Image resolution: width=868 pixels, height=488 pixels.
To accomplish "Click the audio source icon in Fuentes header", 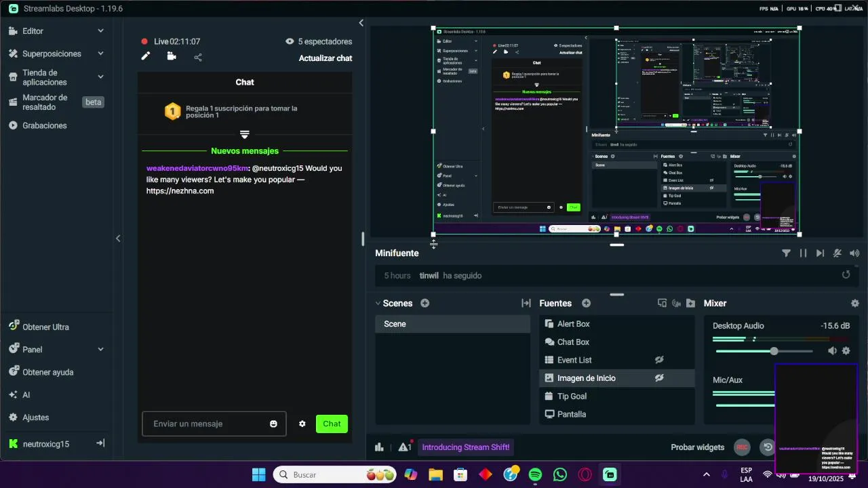I will coord(676,304).
